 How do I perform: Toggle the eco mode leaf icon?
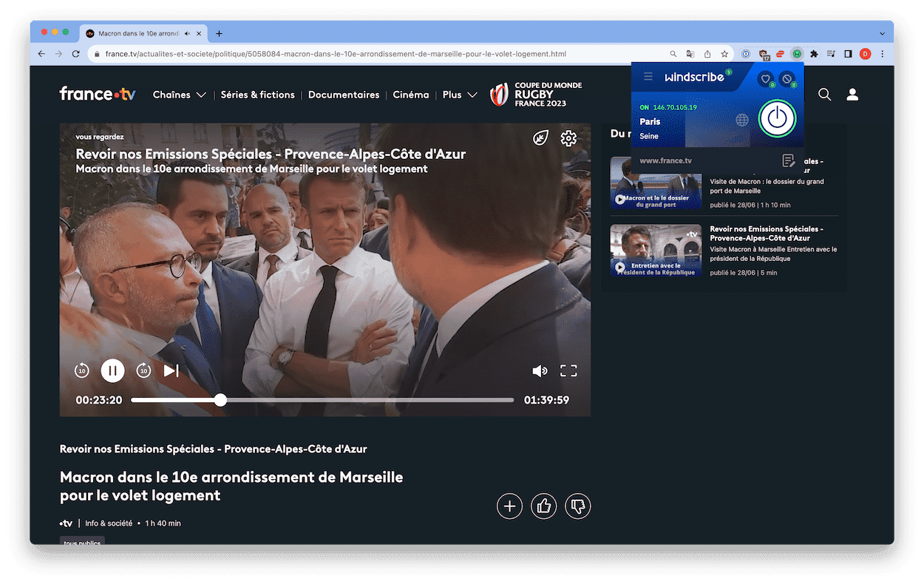[540, 138]
